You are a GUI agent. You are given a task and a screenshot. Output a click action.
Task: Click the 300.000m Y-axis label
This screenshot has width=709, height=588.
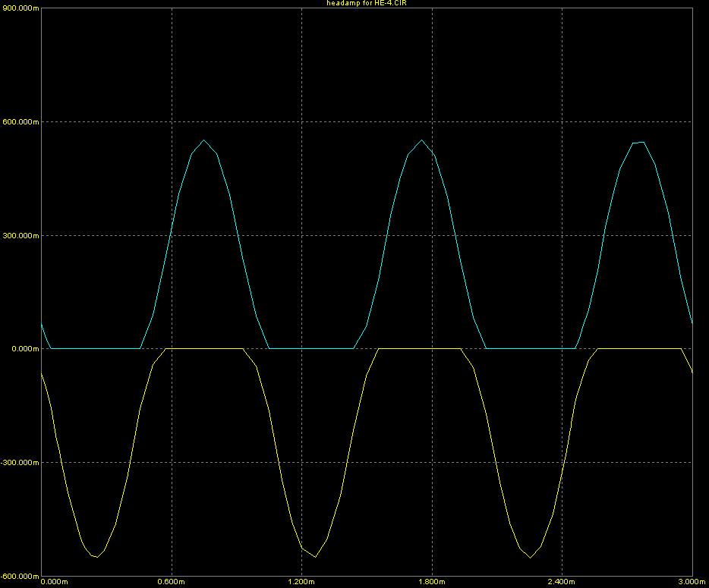[x=20, y=235]
